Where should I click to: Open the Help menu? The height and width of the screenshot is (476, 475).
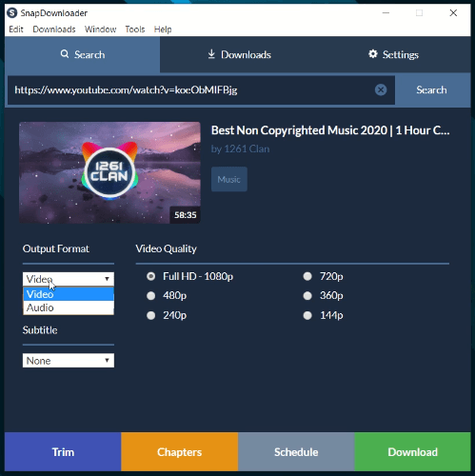(163, 30)
